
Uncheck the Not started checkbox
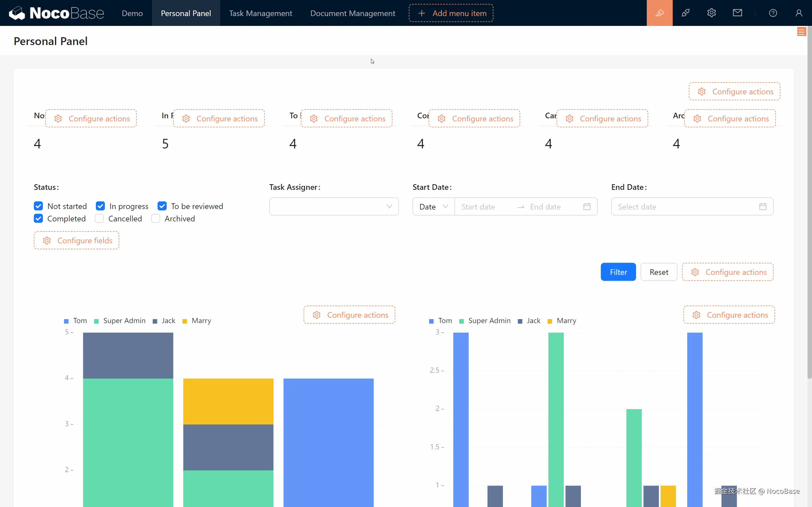point(39,206)
